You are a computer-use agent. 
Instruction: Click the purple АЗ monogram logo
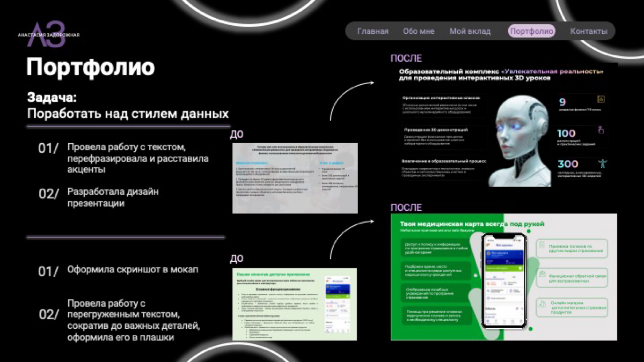pyautogui.click(x=47, y=35)
